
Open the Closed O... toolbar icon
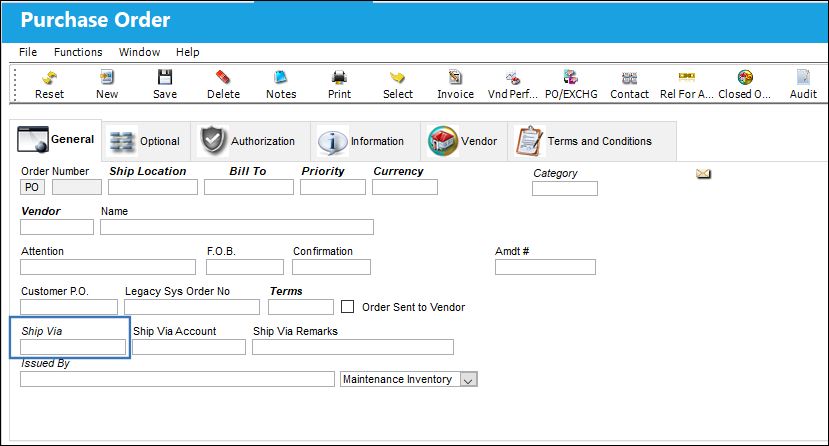[x=744, y=85]
